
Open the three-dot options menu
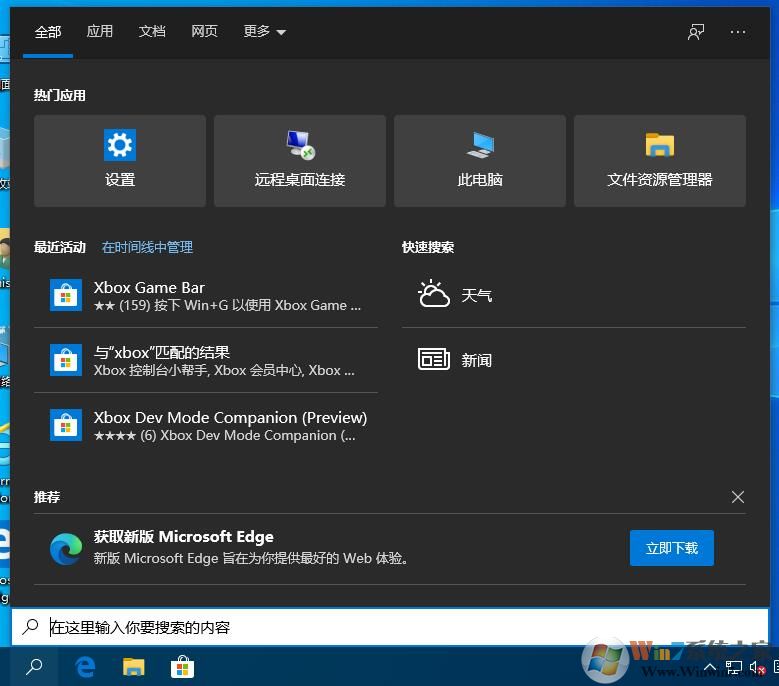click(x=738, y=32)
